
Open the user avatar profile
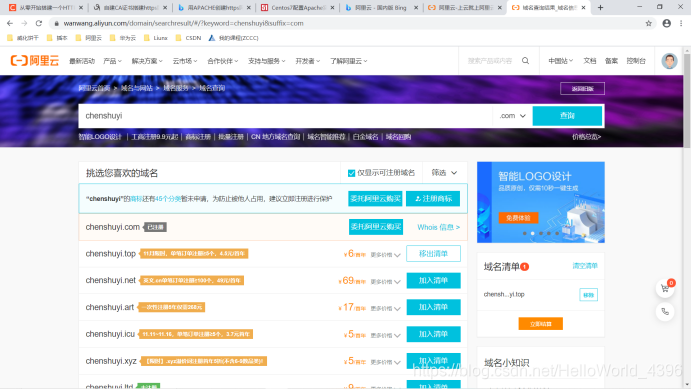[x=669, y=61]
